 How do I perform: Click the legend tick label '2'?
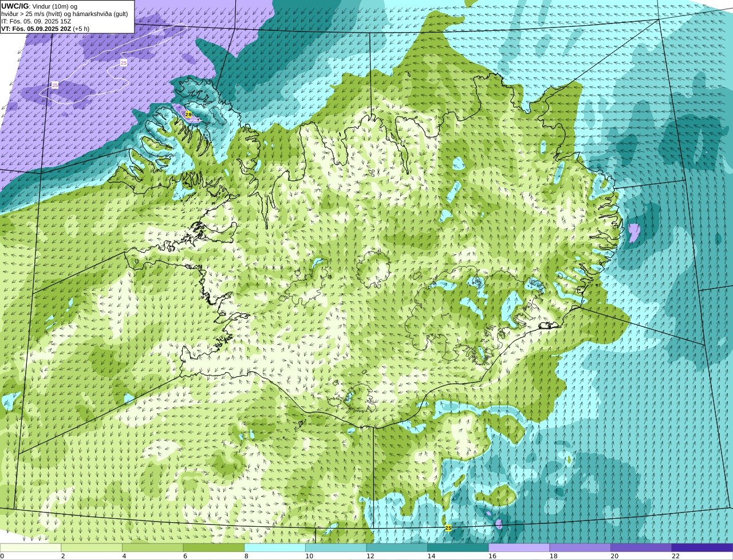[x=63, y=556]
